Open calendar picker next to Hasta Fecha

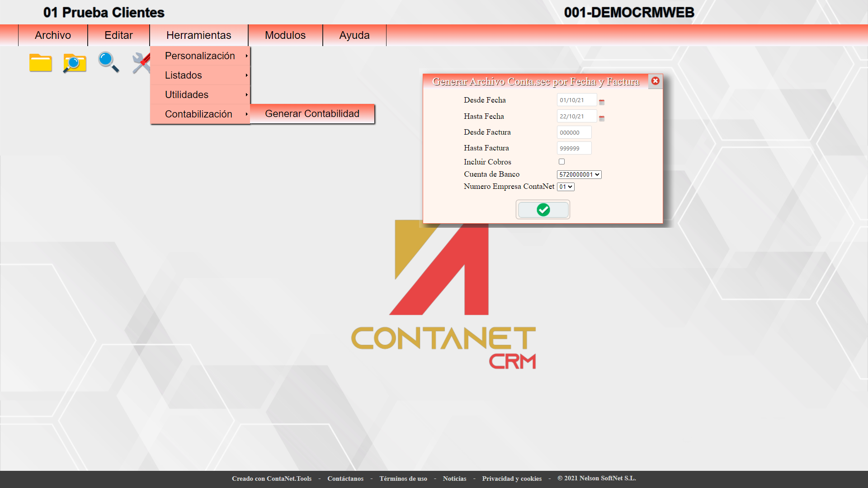tap(602, 118)
